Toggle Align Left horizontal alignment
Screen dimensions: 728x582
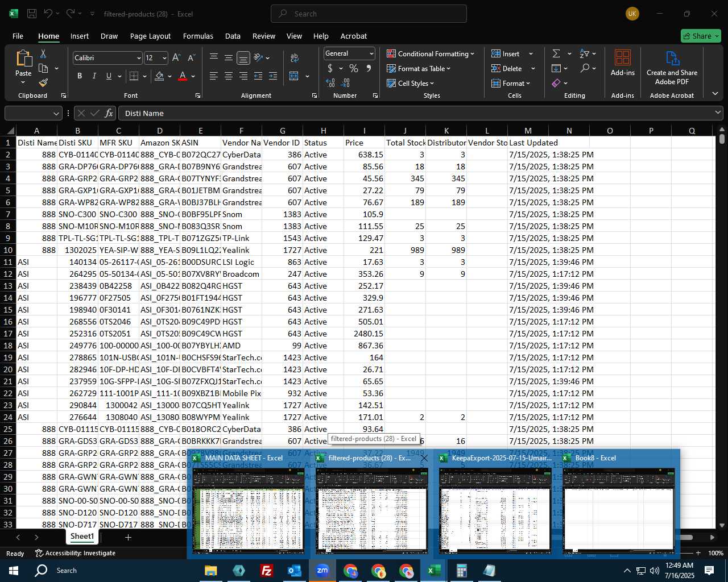pos(214,76)
